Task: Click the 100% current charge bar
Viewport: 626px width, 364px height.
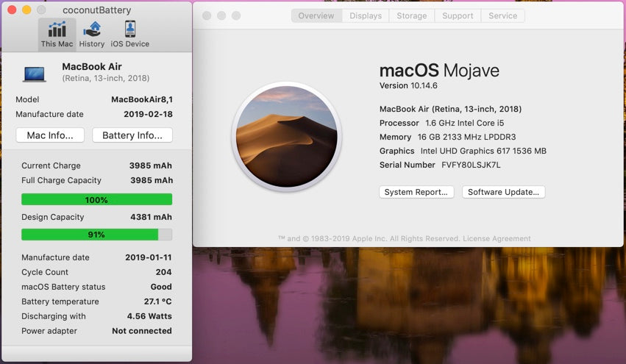Action: pyautogui.click(x=96, y=199)
